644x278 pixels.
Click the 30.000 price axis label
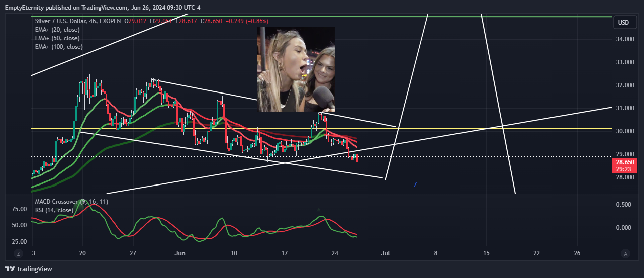click(x=625, y=131)
